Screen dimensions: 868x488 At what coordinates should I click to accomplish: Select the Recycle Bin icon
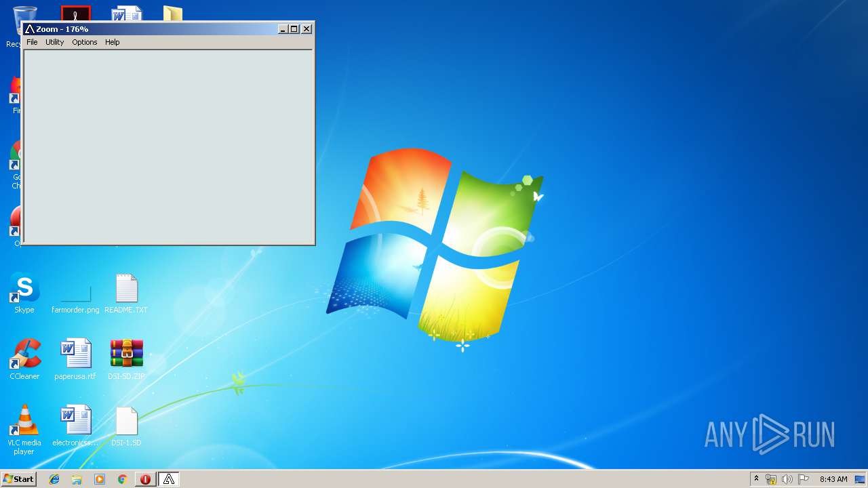(25, 13)
